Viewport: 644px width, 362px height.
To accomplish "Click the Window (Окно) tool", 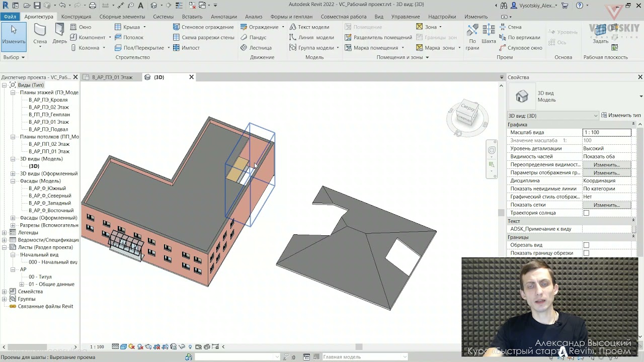I will pyautogui.click(x=80, y=27).
